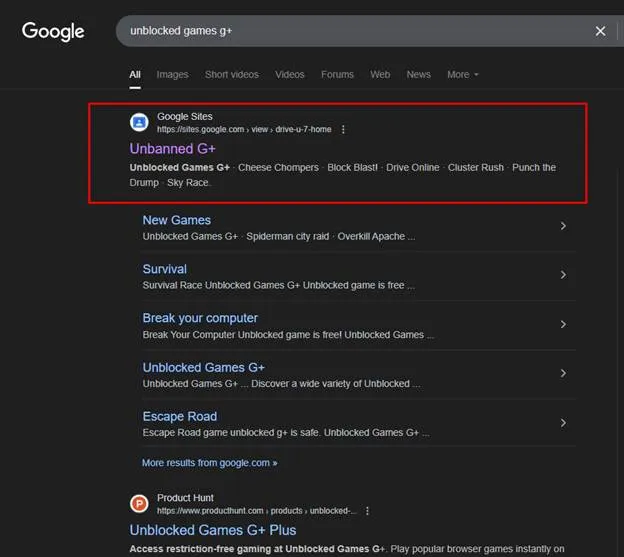624x557 pixels.
Task: Click the Product Hunt favicon icon
Action: coord(139,504)
